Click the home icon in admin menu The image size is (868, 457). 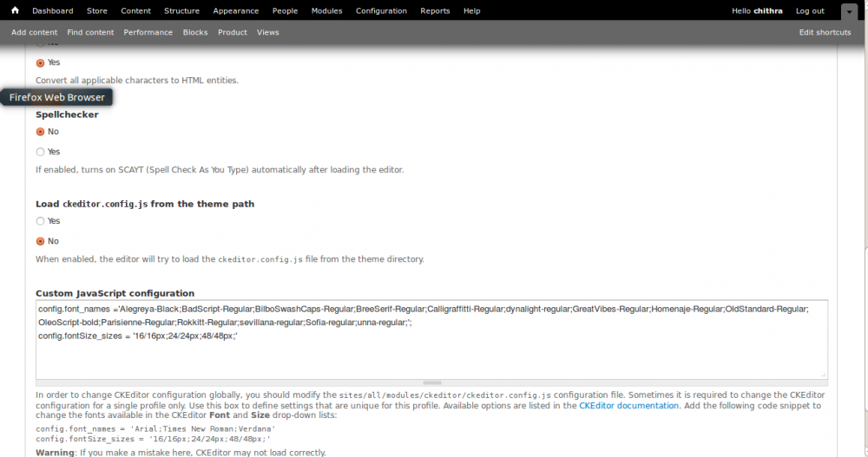click(15, 10)
